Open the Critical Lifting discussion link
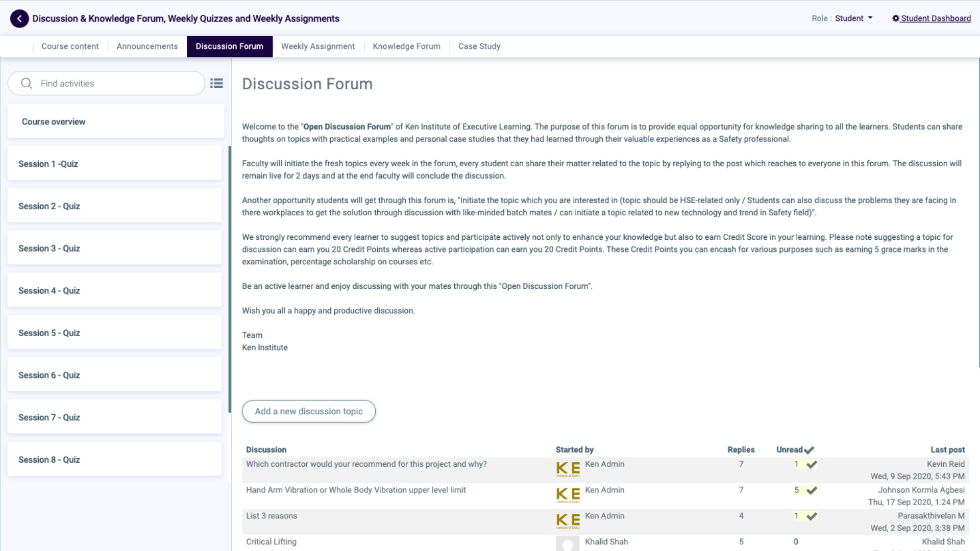Screen dimensions: 980x551 [271, 542]
